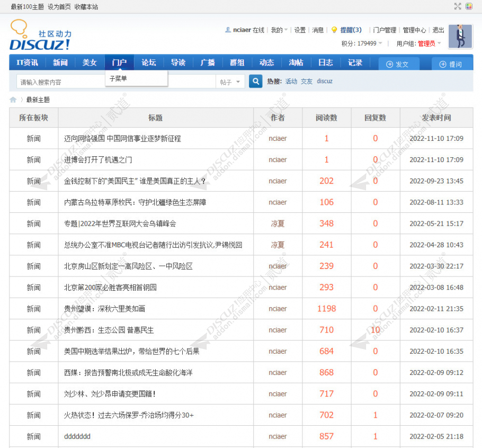
Task: Focus the search input field
Action: [116, 82]
